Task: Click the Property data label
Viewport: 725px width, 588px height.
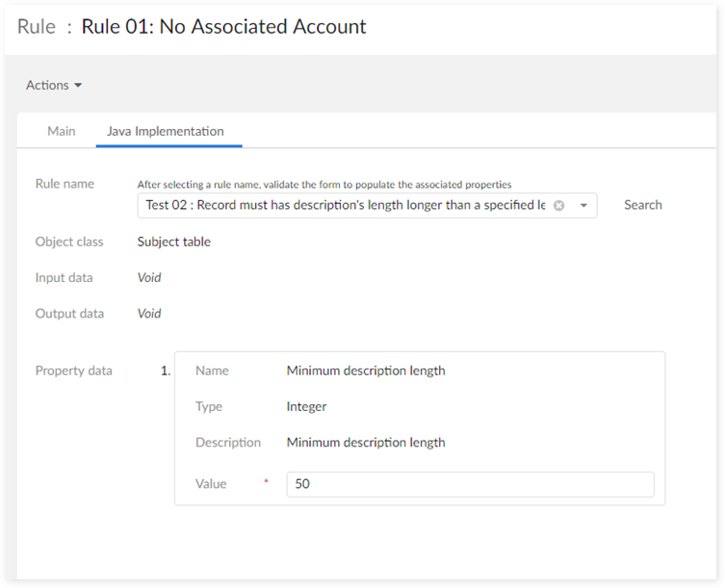Action: point(73,371)
